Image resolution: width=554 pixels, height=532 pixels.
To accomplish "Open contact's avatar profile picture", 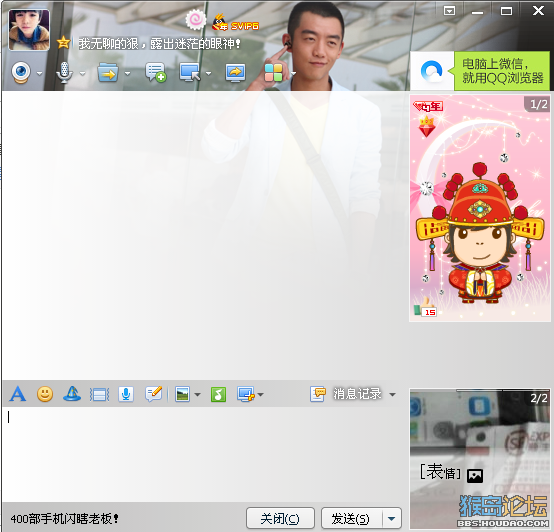I will 29,30.
